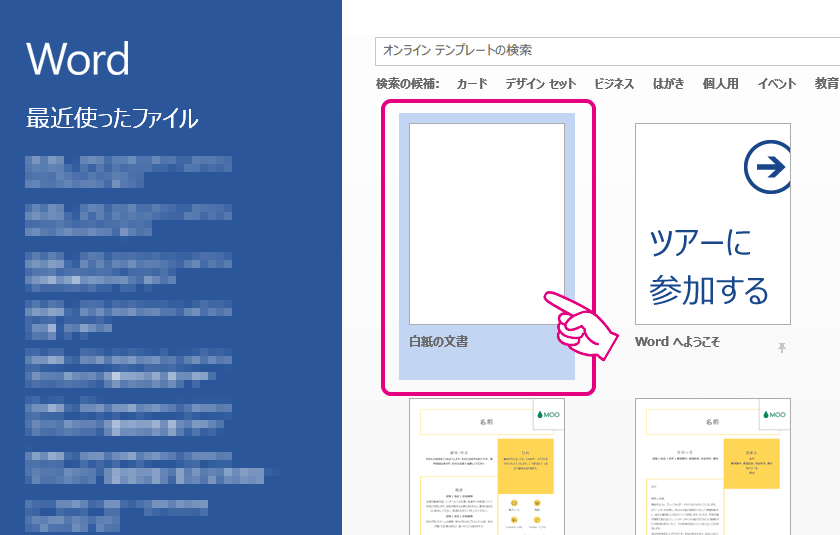Select the デザイン セット search suggestion
This screenshot has width=840, height=535.
pos(541,84)
